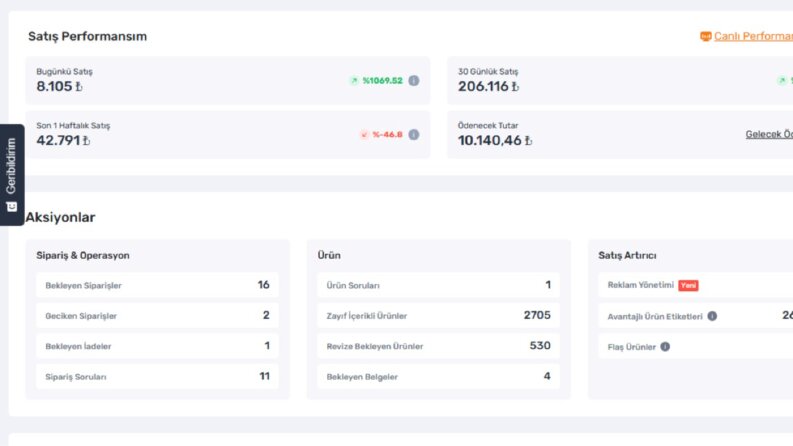The height and width of the screenshot is (446, 793).
Task: Click the %1069.52 growth percentage
Action: 382,80
